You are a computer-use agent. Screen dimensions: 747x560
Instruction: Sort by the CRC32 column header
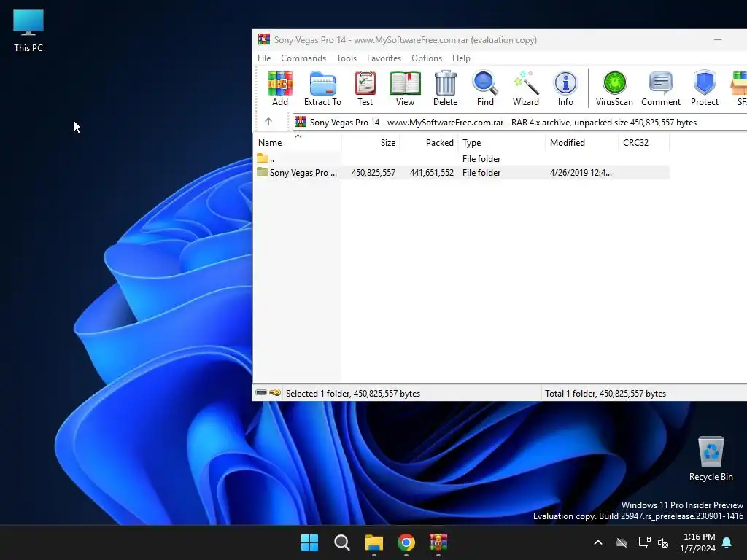click(x=643, y=142)
